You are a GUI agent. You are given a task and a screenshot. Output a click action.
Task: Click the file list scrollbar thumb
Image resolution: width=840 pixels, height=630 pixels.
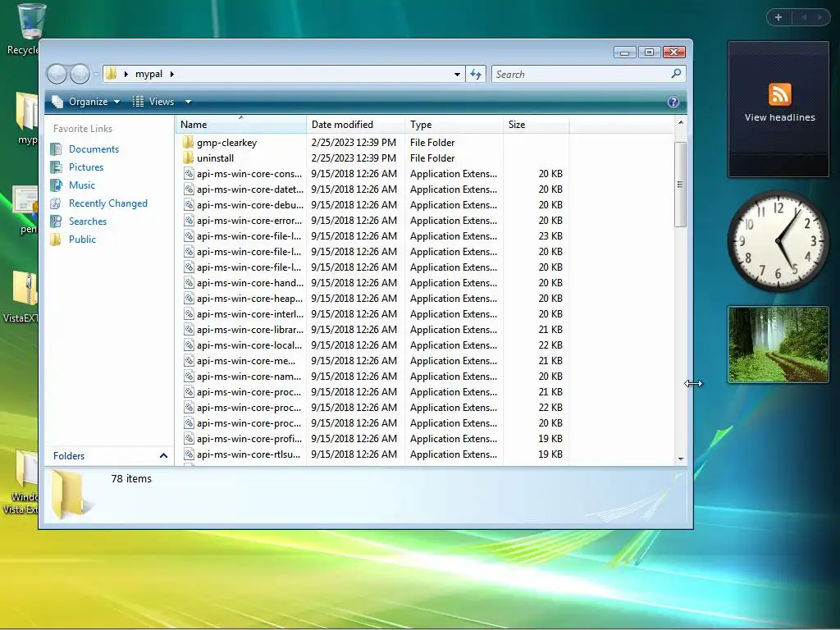pyautogui.click(x=680, y=185)
